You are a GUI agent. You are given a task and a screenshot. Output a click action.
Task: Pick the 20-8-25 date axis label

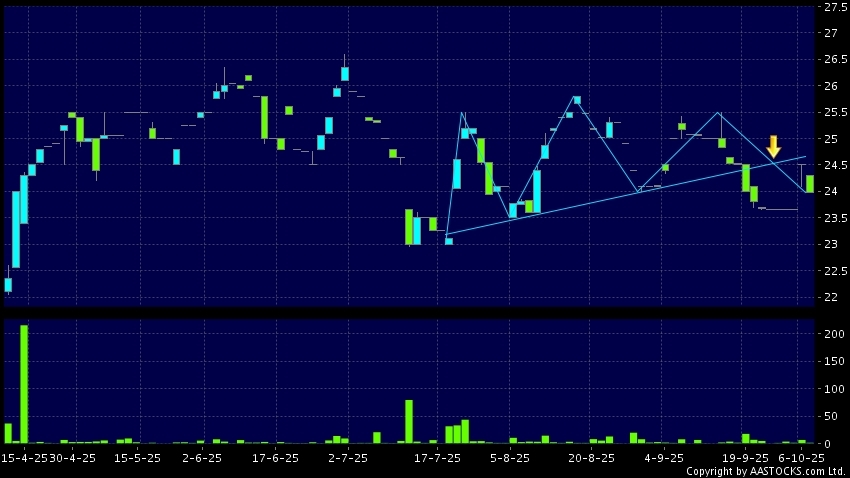[590, 458]
